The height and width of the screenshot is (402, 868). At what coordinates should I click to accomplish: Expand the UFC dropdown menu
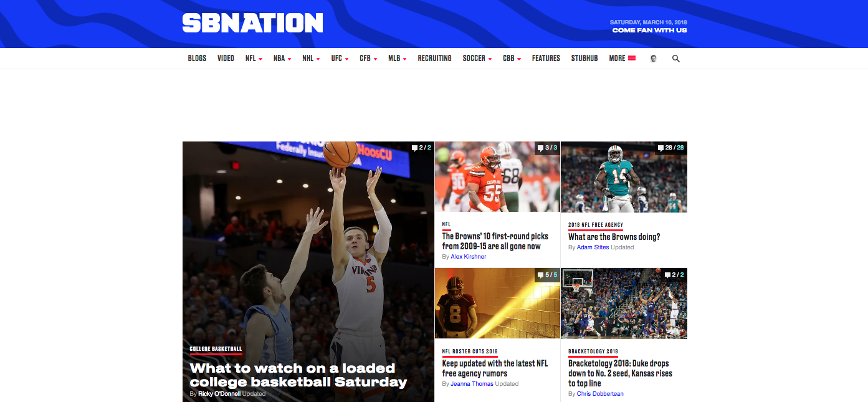[x=340, y=58]
